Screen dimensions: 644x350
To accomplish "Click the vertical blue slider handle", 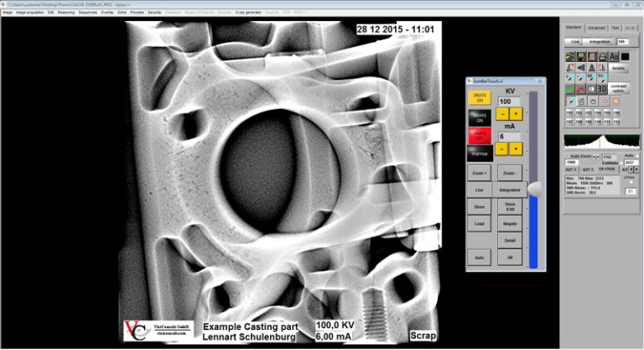I will tap(532, 190).
